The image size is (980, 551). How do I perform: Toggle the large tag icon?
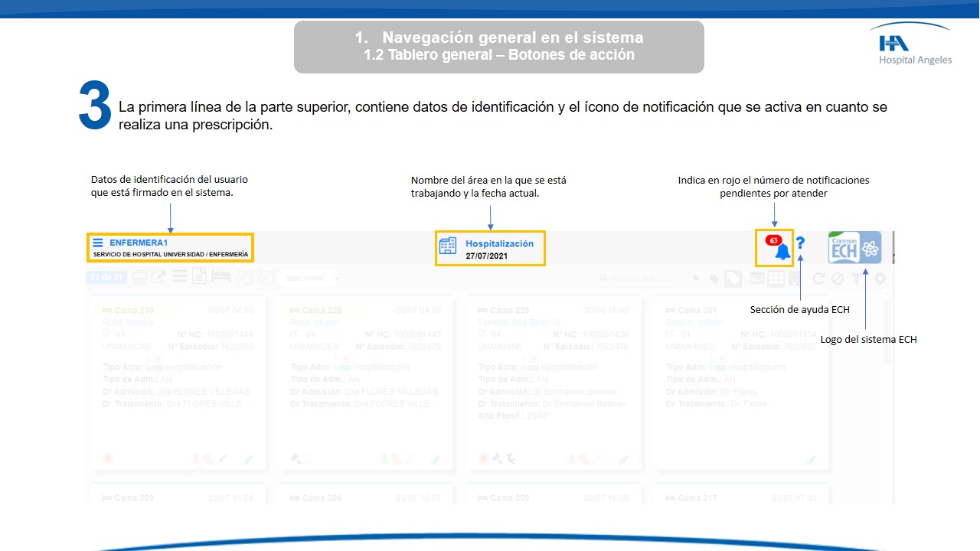[x=733, y=279]
